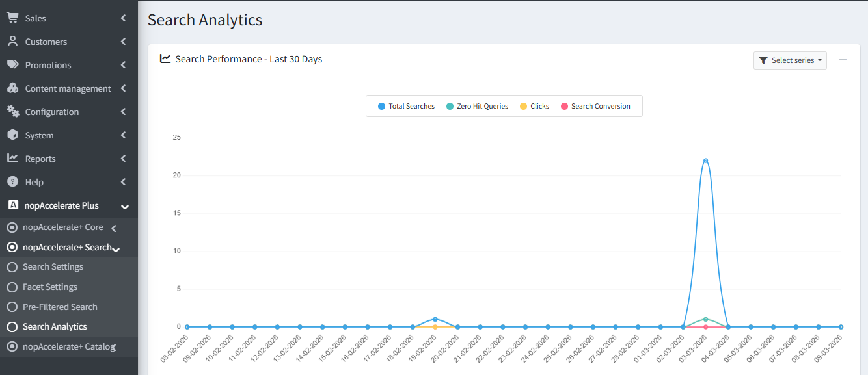Click the Configuration gears icon

pyautogui.click(x=12, y=112)
